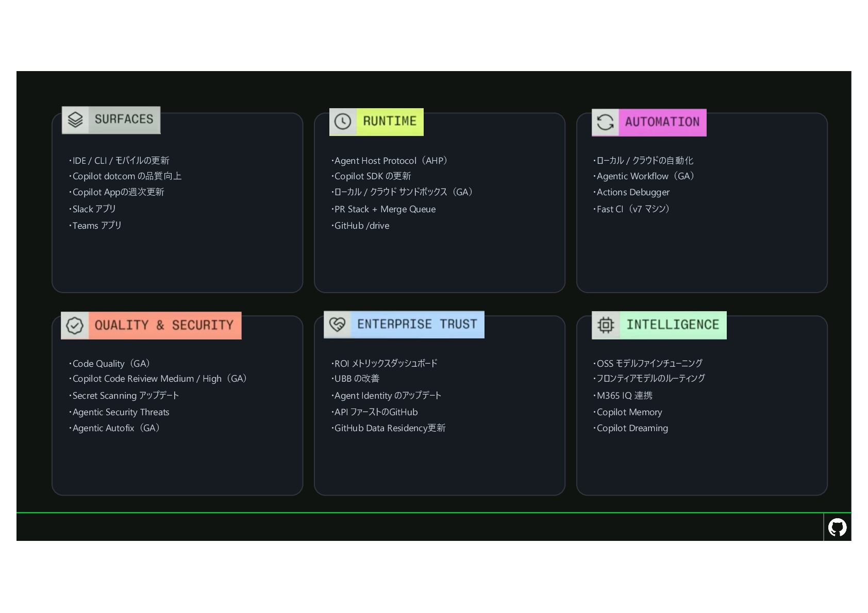Click "API ファーストのGitHub" text
This screenshot has height=613, width=868.
[375, 412]
